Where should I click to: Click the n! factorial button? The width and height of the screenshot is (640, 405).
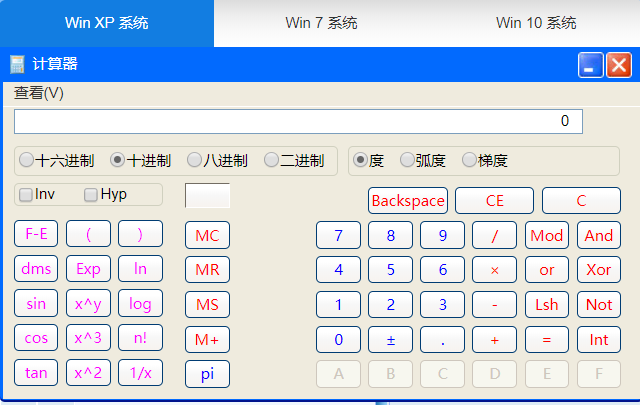[x=140, y=338]
